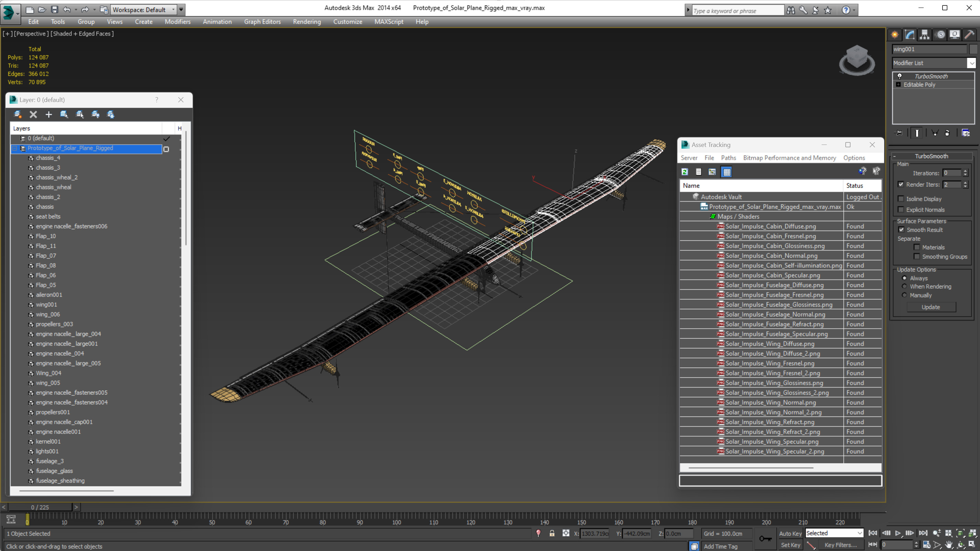Image resolution: width=980 pixels, height=551 pixels.
Task: Open the Create command panel tab
Action: [x=894, y=35]
